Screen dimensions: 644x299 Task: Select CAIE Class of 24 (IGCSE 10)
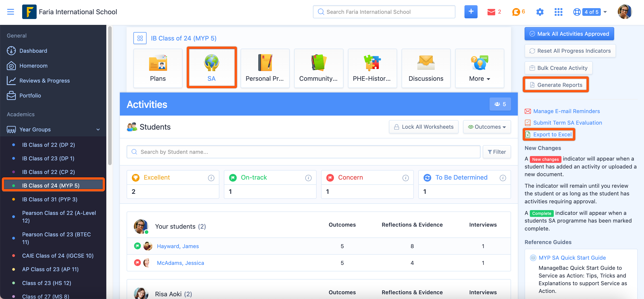[58, 256]
